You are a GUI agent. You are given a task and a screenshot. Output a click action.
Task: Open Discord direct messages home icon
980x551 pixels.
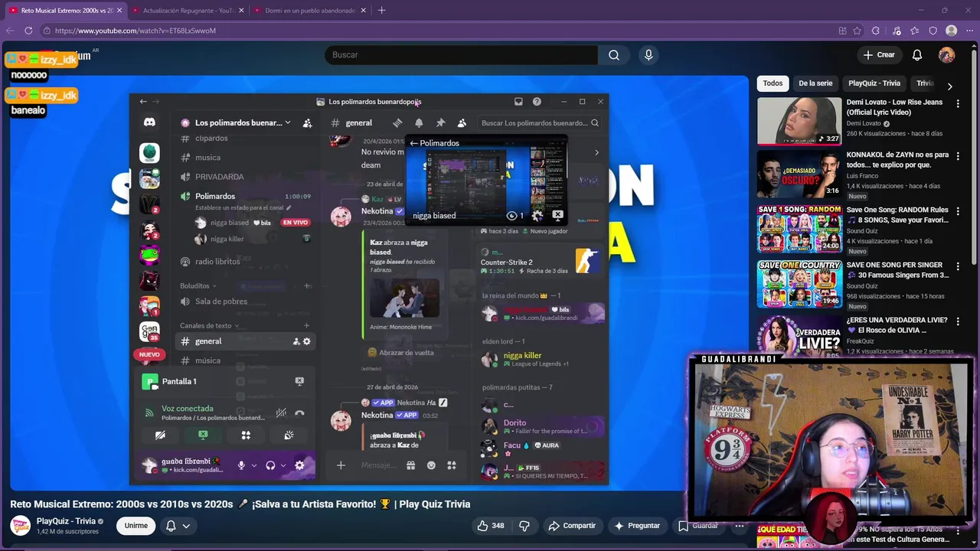tap(149, 122)
